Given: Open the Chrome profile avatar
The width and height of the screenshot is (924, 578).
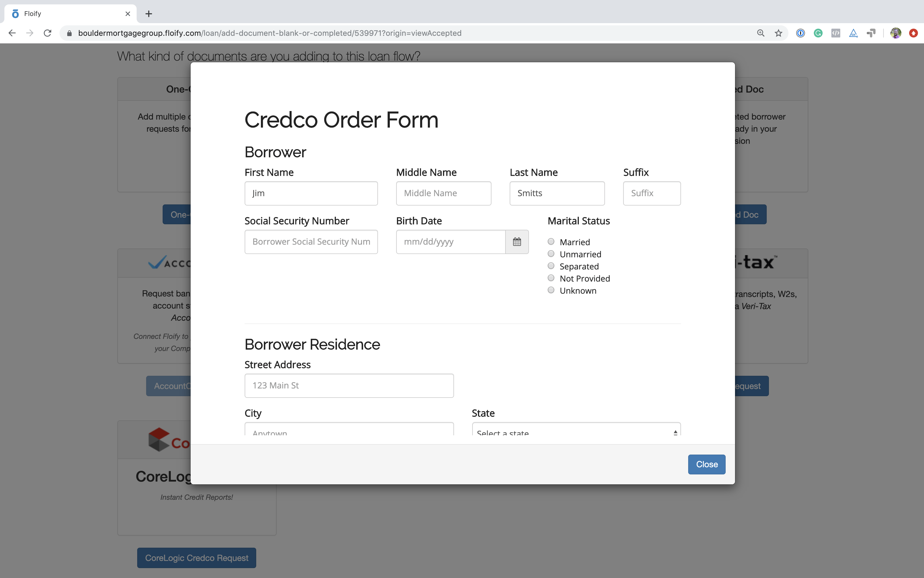Looking at the screenshot, I should pyautogui.click(x=895, y=33).
